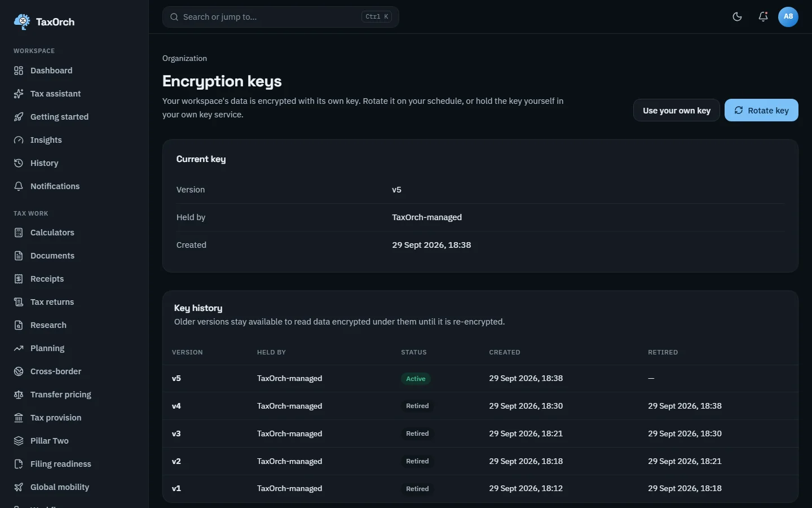Viewport: 812px width, 508px height.
Task: Click the v2 created time 18:18
Action: coord(526,461)
